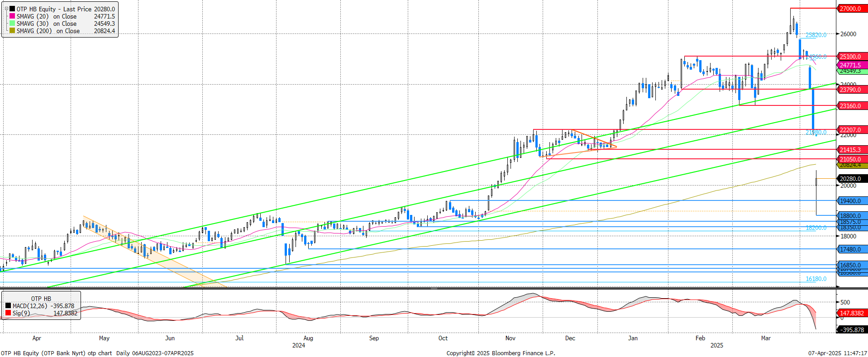Image resolution: width=868 pixels, height=357 pixels.
Task: Click the blue 16850.0 price label
Action: coord(852,265)
